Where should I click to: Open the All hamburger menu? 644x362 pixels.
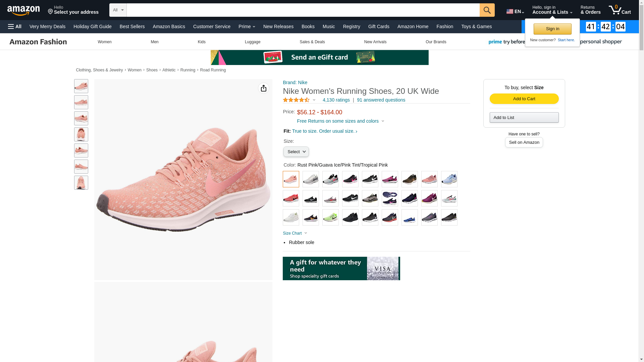15,26
